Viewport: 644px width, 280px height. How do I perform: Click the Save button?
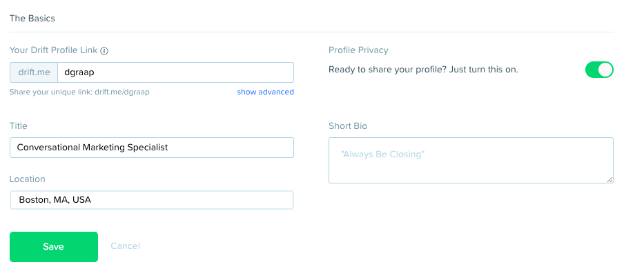tap(54, 247)
